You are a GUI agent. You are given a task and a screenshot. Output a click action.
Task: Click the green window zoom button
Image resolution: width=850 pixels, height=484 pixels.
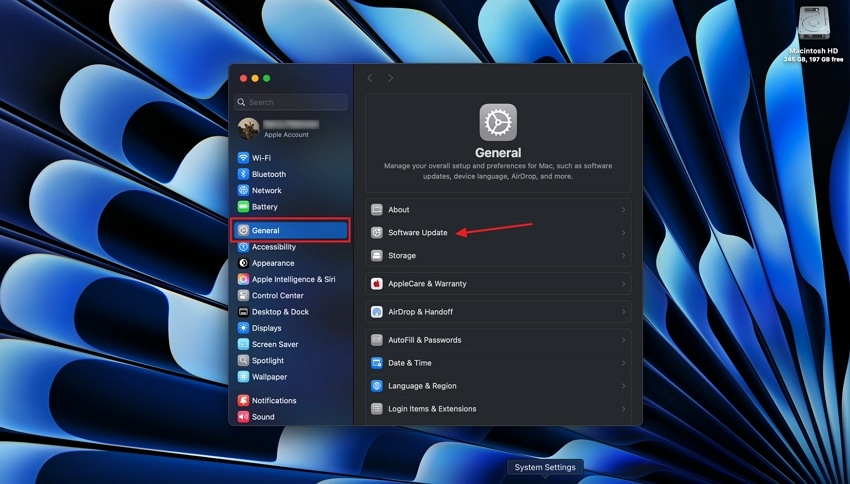[x=267, y=79]
